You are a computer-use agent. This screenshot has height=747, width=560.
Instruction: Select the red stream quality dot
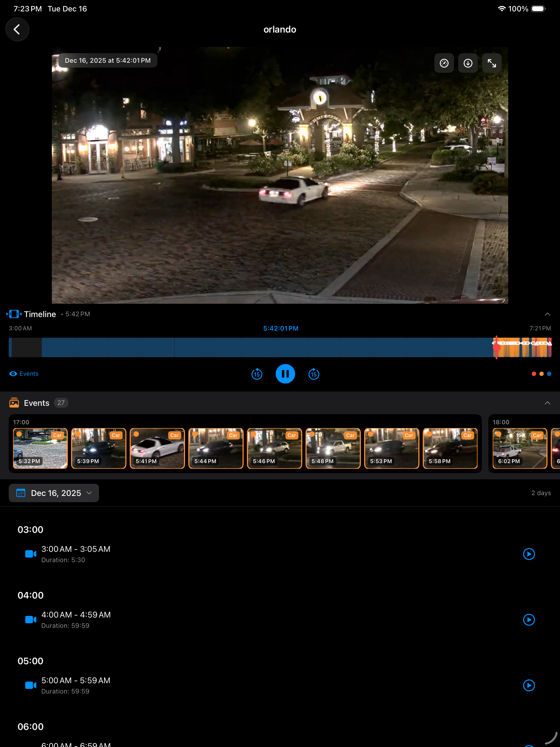[x=534, y=374]
